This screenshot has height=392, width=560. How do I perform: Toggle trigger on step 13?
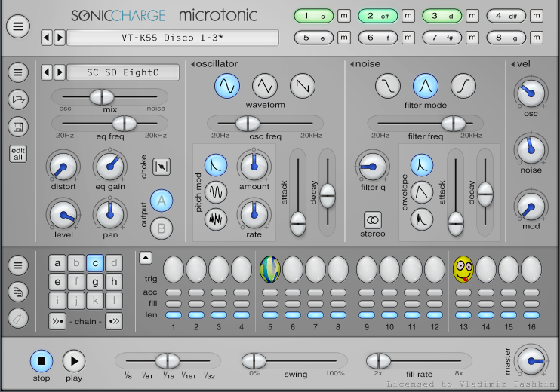point(463,269)
